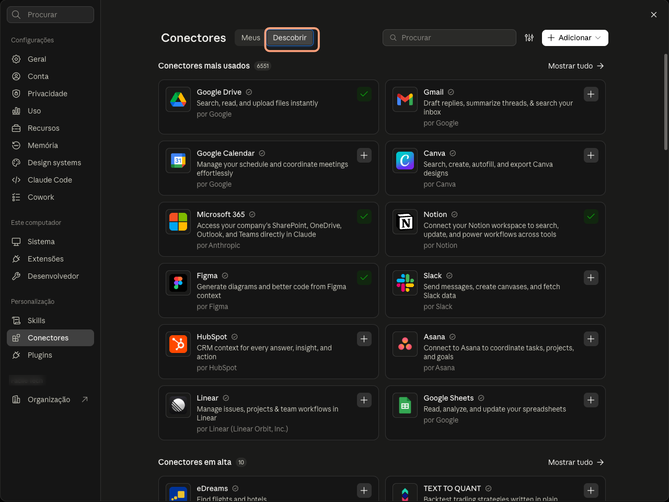
Task: Switch to the Descobrir tab
Action: [290, 38]
